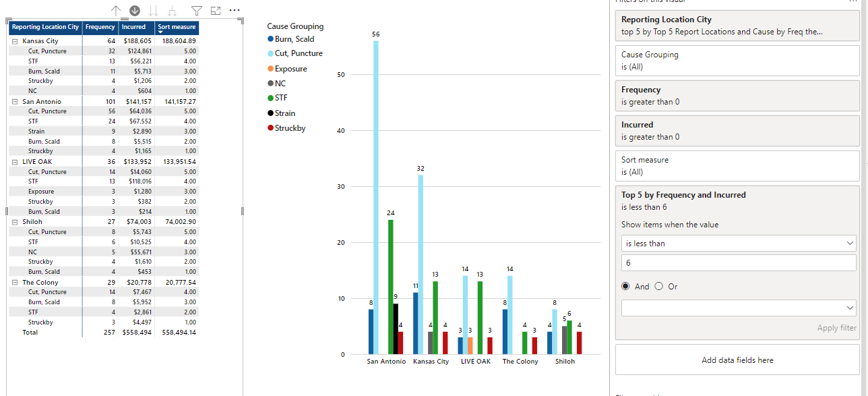
Task: Click San Antonio frequency value 101
Action: click(x=109, y=101)
